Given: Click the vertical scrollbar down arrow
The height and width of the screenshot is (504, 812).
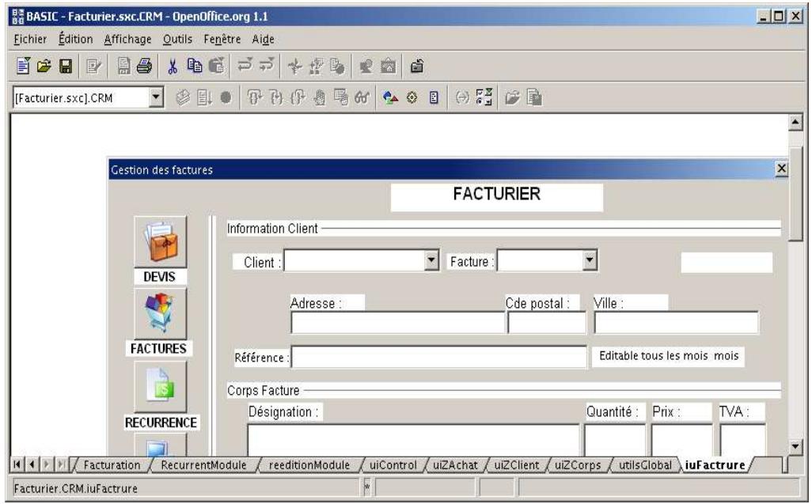Looking at the screenshot, I should point(795,446).
